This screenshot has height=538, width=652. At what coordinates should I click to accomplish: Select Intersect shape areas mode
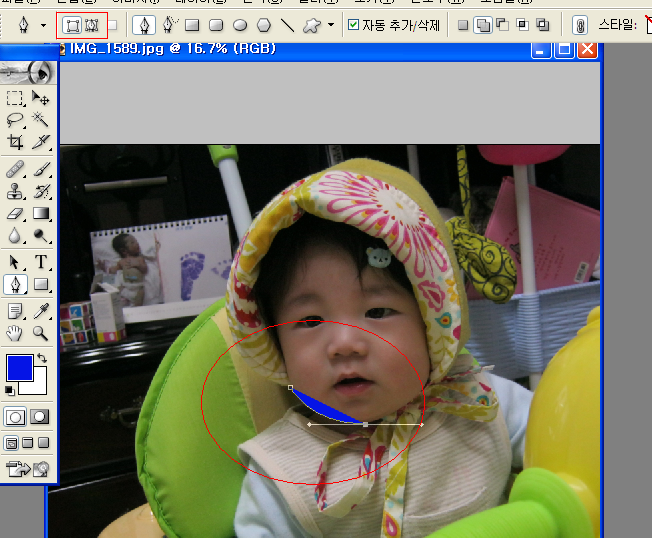[523, 25]
